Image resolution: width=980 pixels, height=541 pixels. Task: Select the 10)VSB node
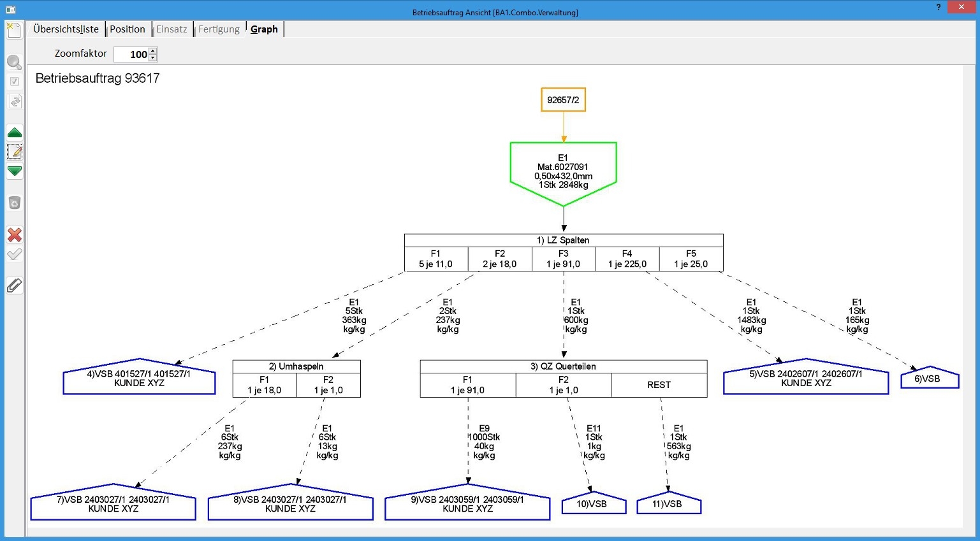point(594,503)
